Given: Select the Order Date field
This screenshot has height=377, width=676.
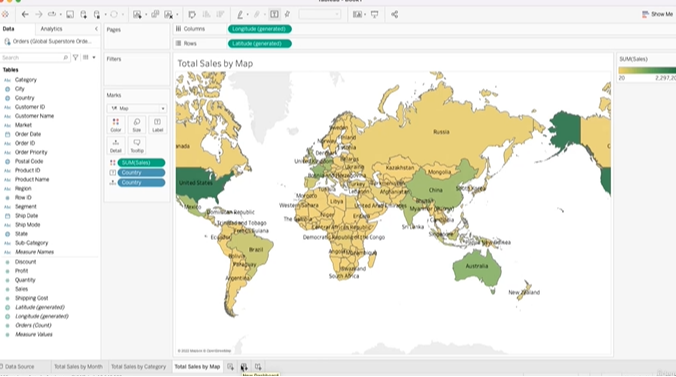Looking at the screenshot, I should coord(28,134).
